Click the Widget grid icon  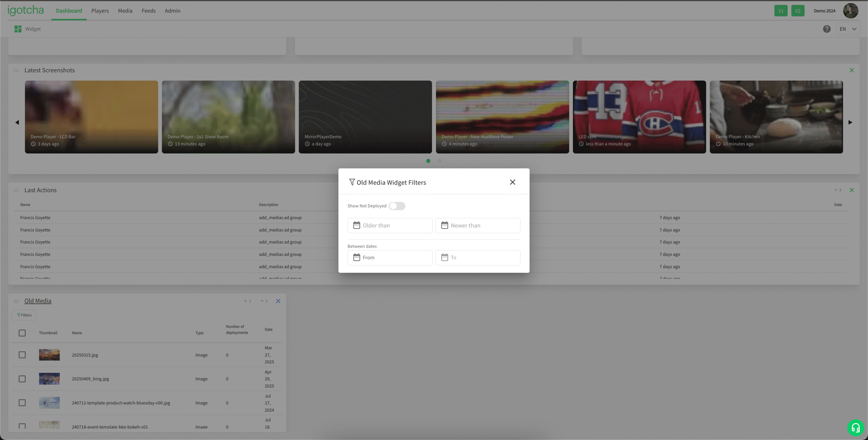click(x=18, y=29)
